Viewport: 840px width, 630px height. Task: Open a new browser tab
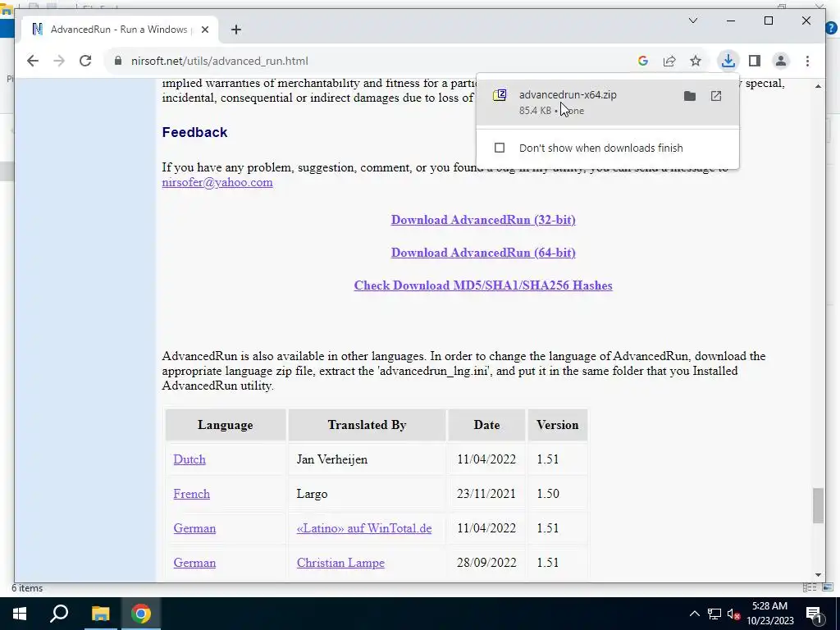point(235,30)
